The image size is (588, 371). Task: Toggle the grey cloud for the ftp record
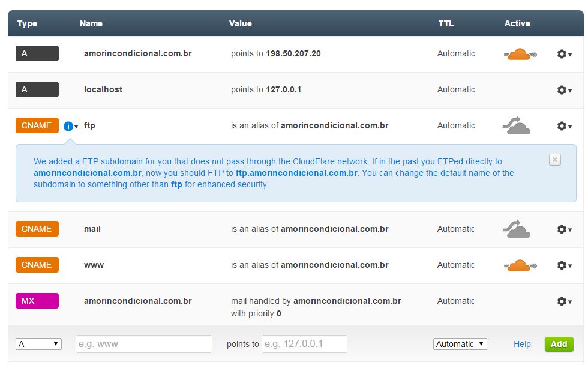point(517,125)
